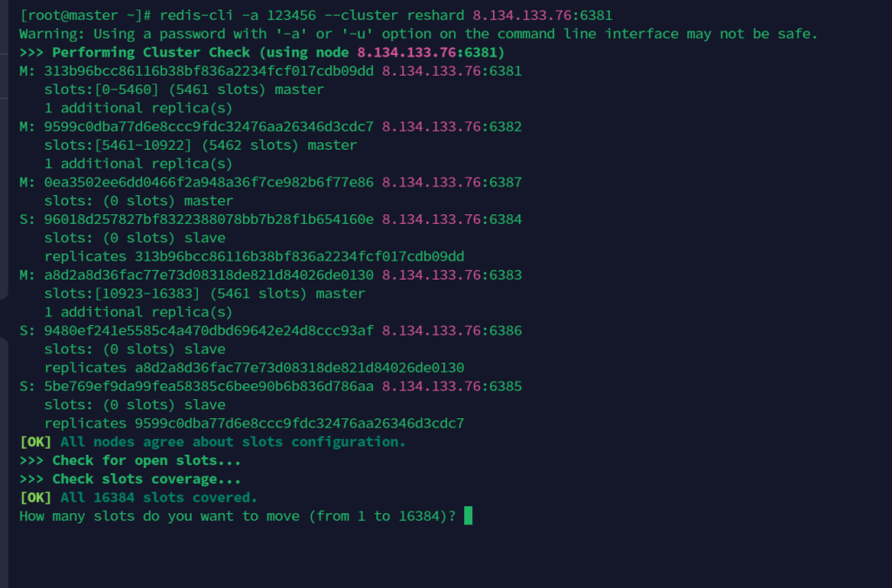Click the 'All nodes agree about slots configuration' message
The image size is (892, 588).
[x=233, y=442]
